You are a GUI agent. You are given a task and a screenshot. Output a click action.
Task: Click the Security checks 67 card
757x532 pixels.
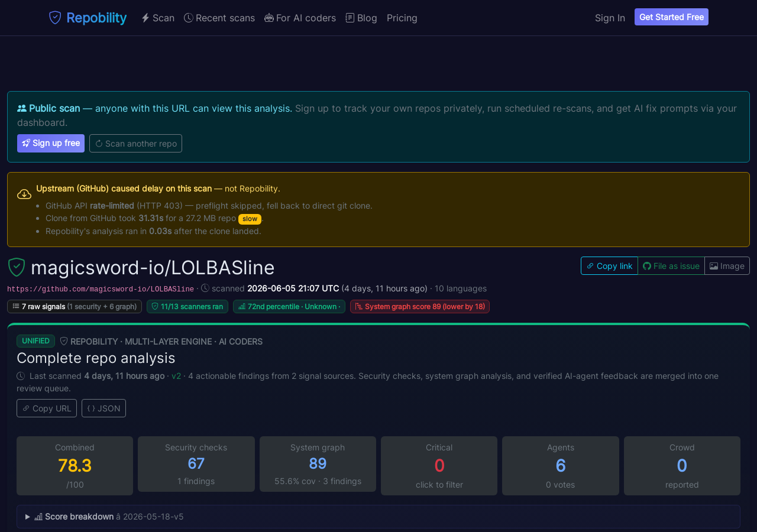(196, 464)
